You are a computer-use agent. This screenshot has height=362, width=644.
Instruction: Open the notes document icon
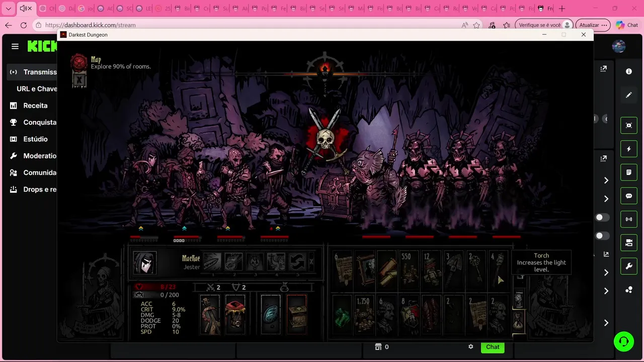tap(629, 172)
